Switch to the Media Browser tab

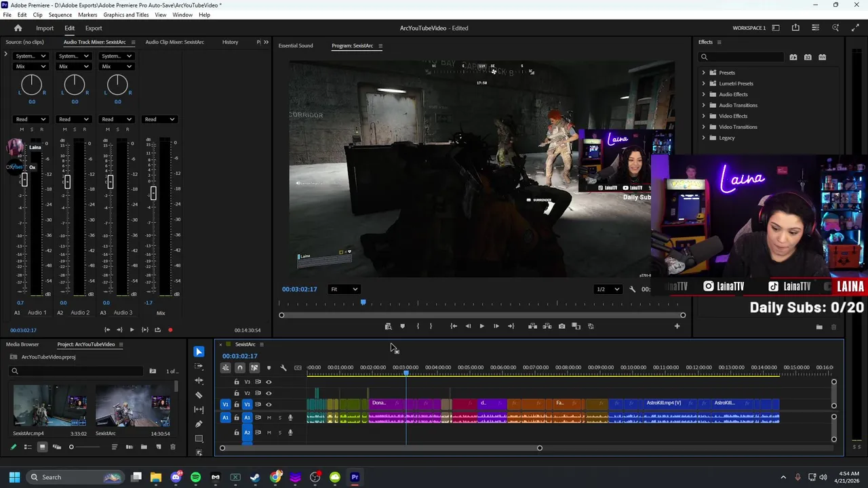click(x=22, y=344)
